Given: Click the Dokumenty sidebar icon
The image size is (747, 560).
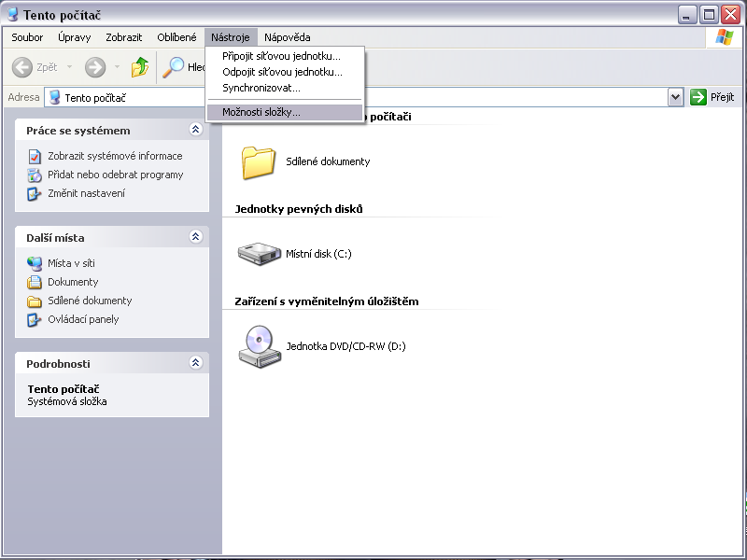Looking at the screenshot, I should (35, 282).
